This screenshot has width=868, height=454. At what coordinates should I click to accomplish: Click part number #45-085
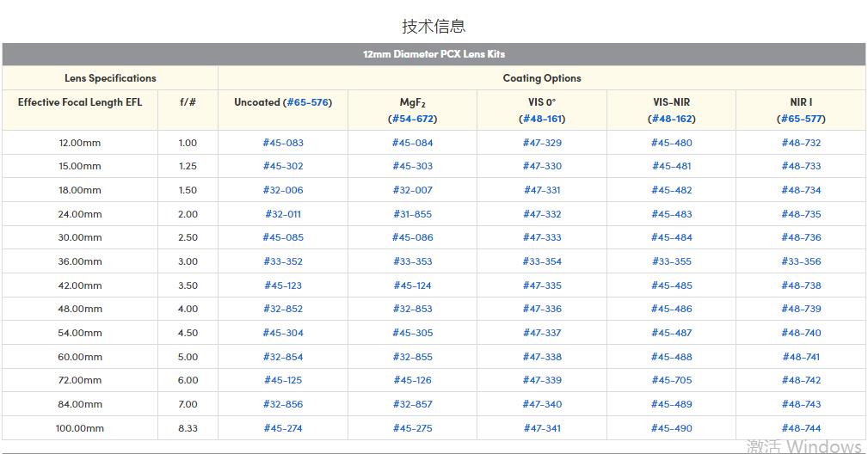click(283, 237)
